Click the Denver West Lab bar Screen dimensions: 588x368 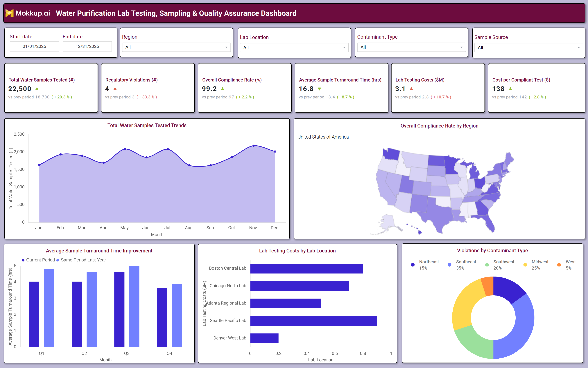click(264, 338)
